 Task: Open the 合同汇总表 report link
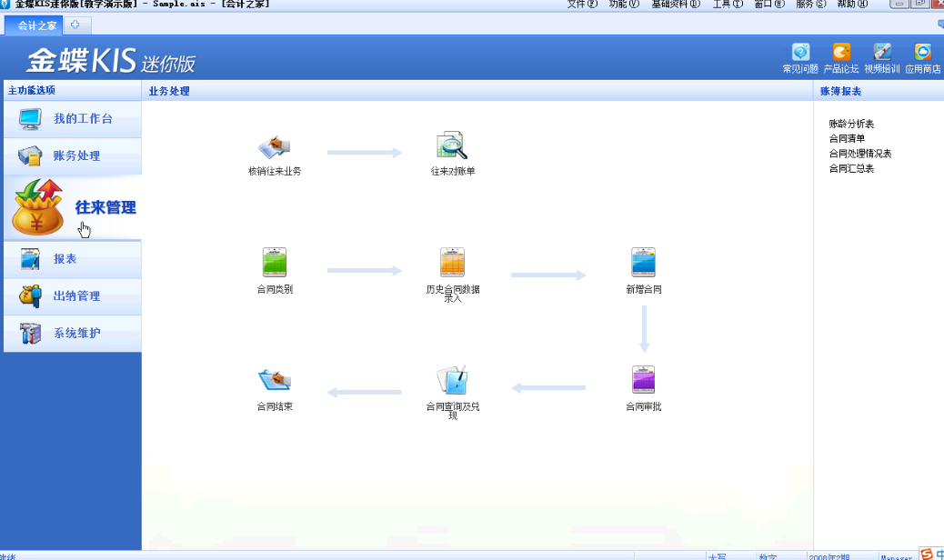pos(851,168)
